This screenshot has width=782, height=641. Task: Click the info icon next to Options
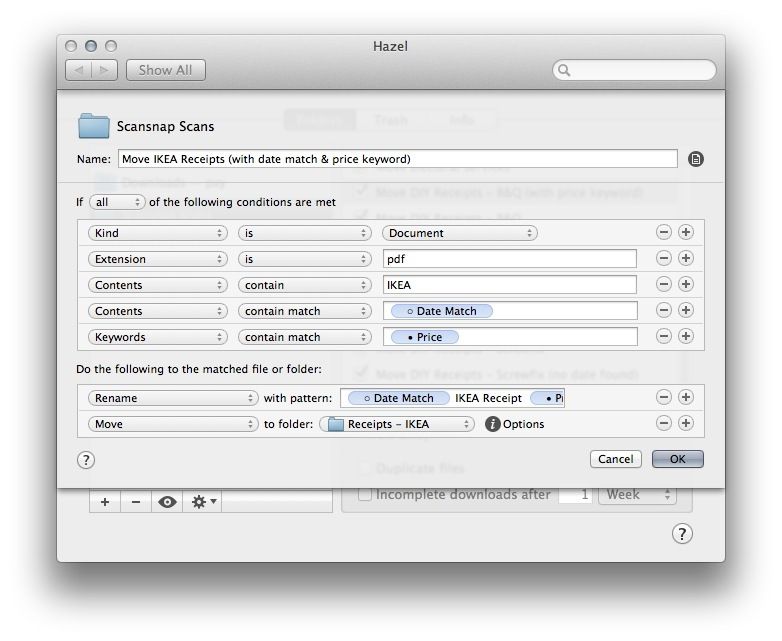click(492, 424)
